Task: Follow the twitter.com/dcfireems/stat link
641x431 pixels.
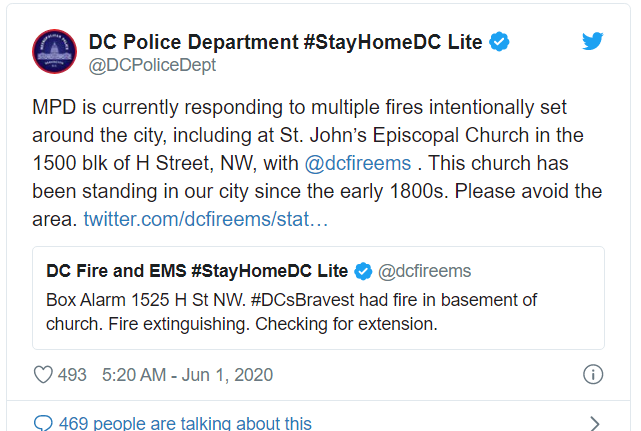Action: tap(206, 219)
